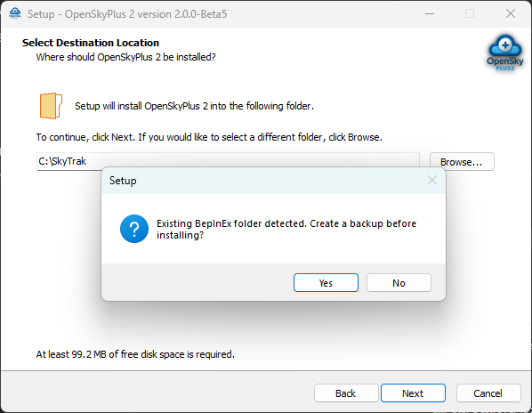Close the Setup backup prompt dialog

point(432,180)
